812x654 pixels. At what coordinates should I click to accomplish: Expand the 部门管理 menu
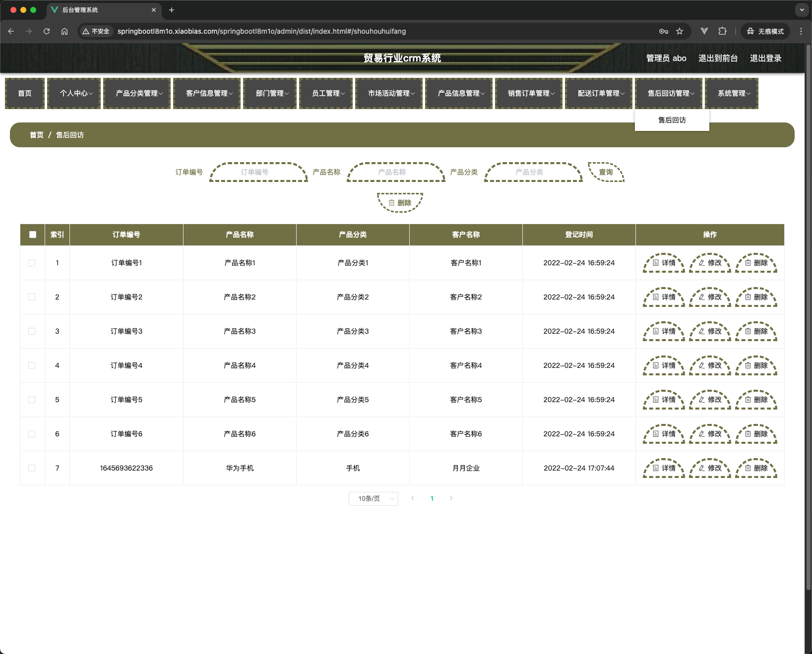270,93
